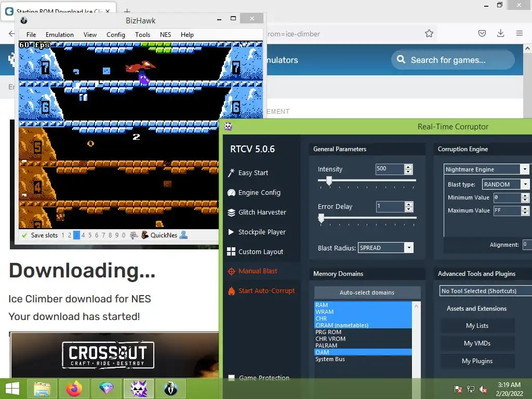The height and width of the screenshot is (399, 532).
Task: Open Pocket save icon in Firefox toolbar
Action: pyautogui.click(x=482, y=33)
